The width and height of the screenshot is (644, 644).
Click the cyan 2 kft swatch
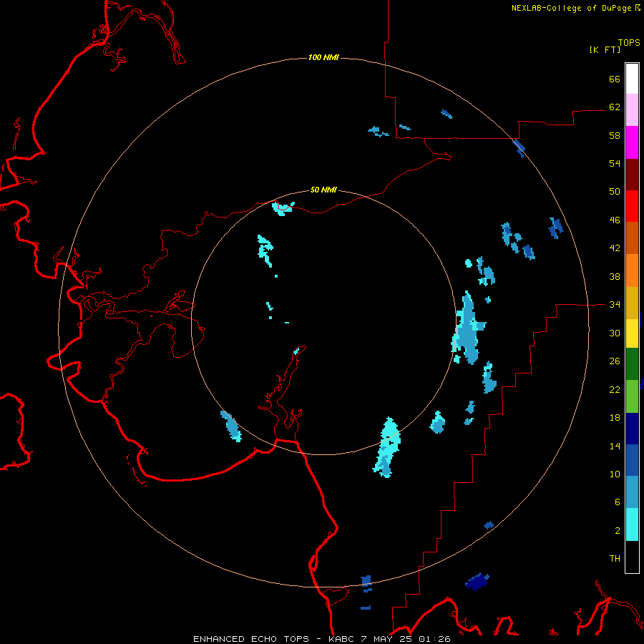632,525
